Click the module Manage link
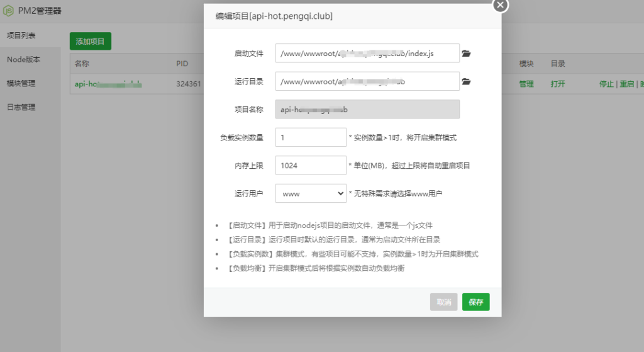 (526, 84)
